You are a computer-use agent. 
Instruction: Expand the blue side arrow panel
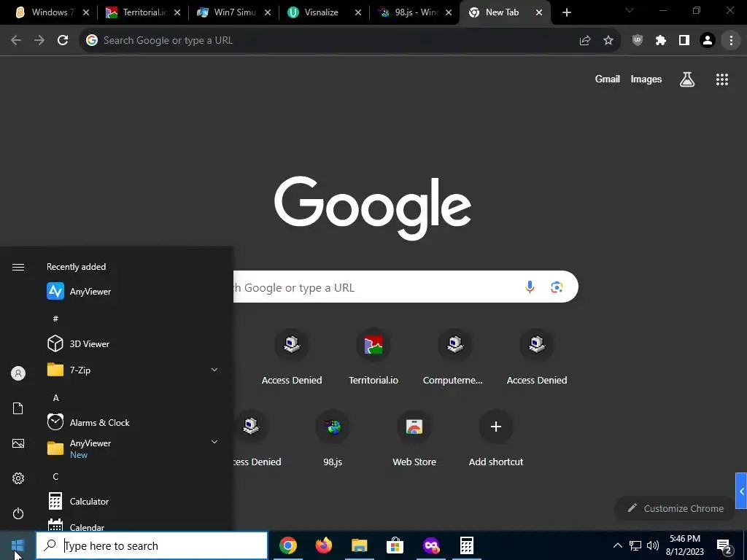741,491
